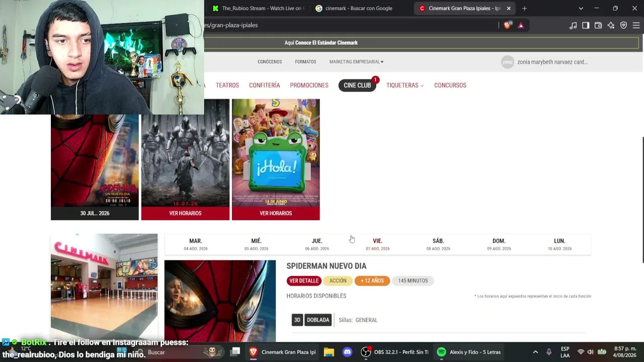Click the Spiderman Nuevo Dia title
Viewport: 644px width, 362px height.
(327, 266)
